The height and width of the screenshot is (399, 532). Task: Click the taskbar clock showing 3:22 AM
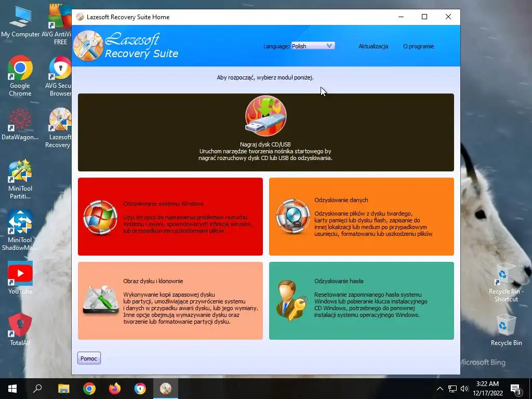(487, 389)
